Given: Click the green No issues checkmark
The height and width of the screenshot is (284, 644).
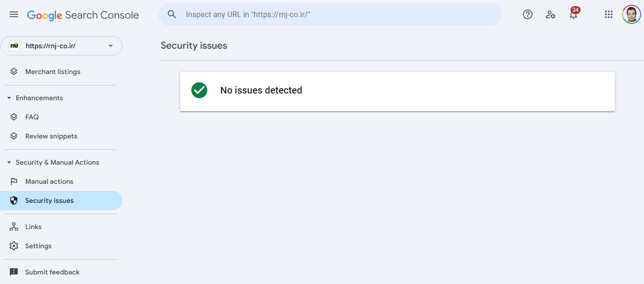Looking at the screenshot, I should point(199,90).
